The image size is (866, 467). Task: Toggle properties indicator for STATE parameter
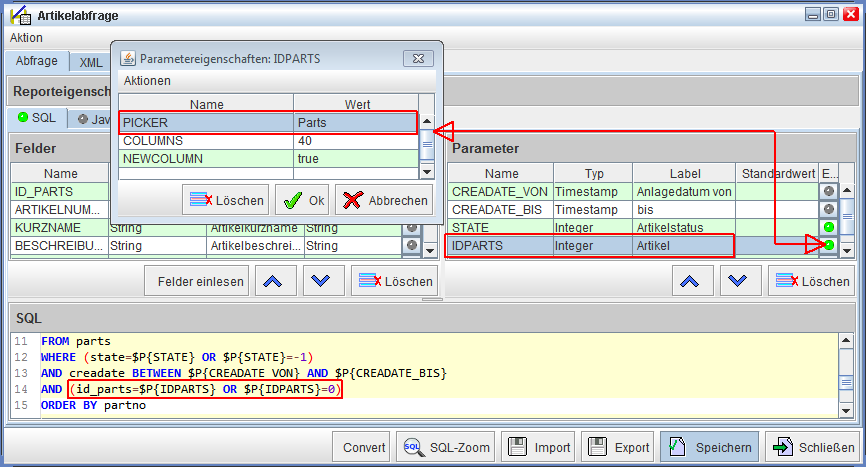pos(829,227)
